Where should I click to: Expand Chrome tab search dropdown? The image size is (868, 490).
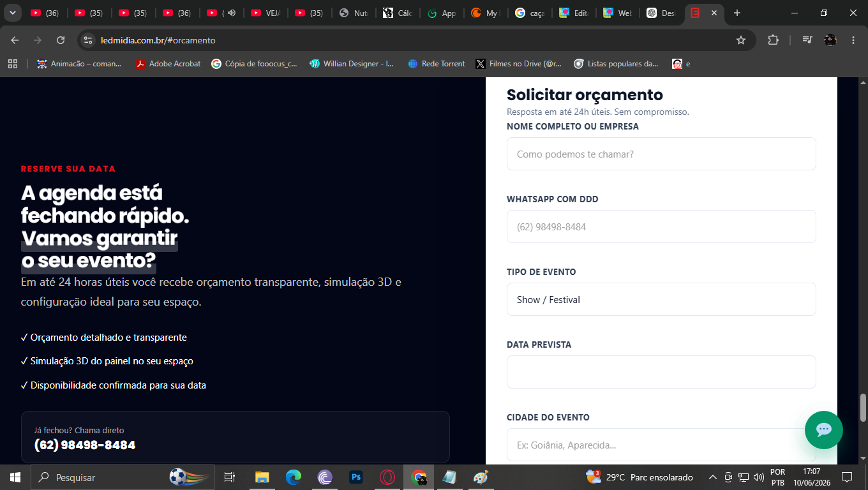[12, 13]
